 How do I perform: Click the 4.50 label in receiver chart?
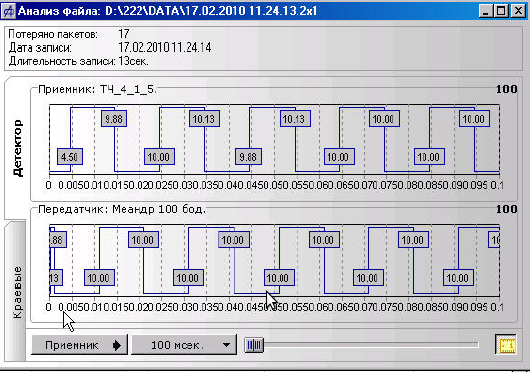(70, 157)
